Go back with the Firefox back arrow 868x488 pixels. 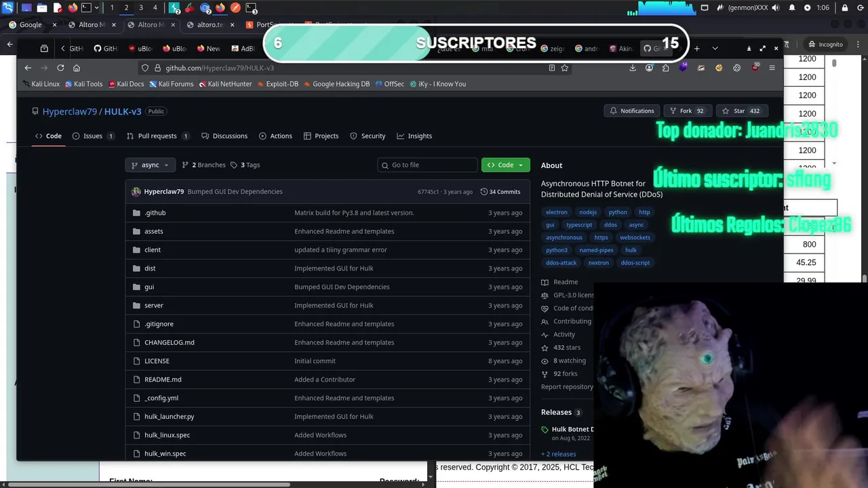click(x=28, y=68)
